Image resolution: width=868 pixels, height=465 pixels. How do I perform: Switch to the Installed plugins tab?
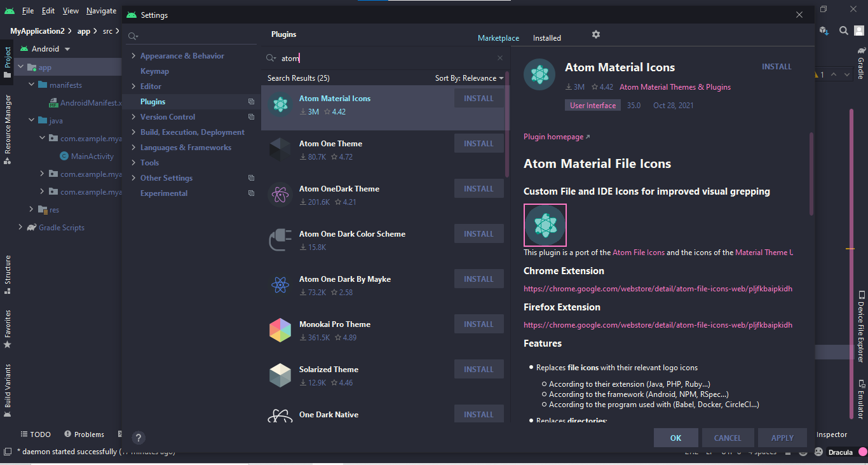547,38
